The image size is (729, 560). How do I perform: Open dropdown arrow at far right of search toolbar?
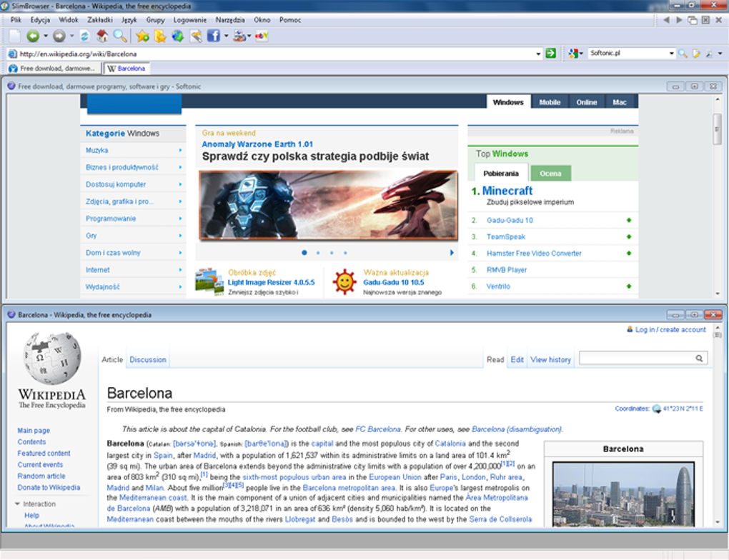tap(720, 54)
